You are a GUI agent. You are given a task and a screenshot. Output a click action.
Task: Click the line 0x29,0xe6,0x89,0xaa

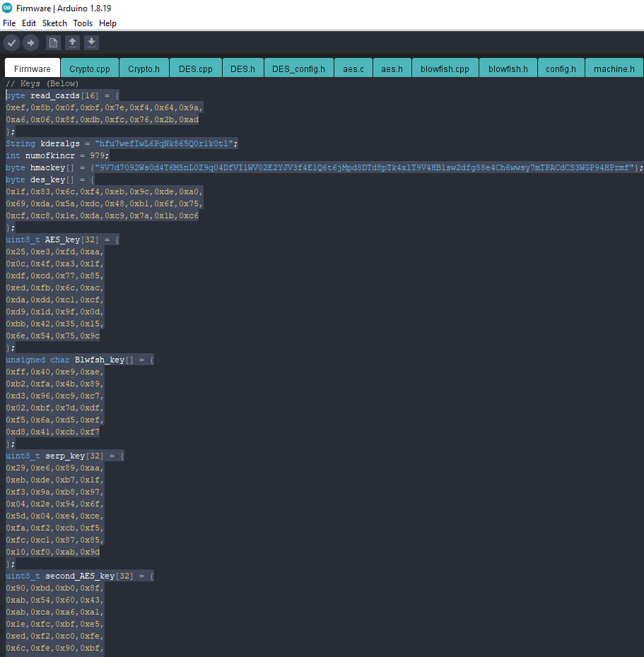tap(54, 468)
